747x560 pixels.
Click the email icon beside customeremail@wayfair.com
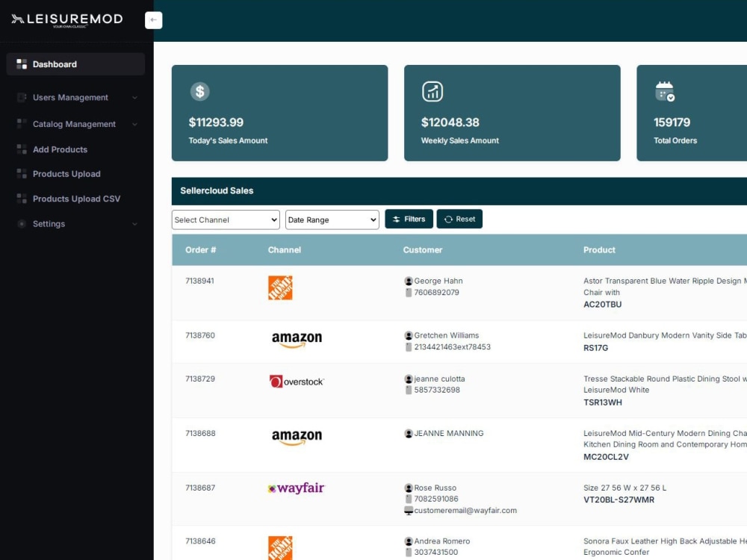coord(409,511)
